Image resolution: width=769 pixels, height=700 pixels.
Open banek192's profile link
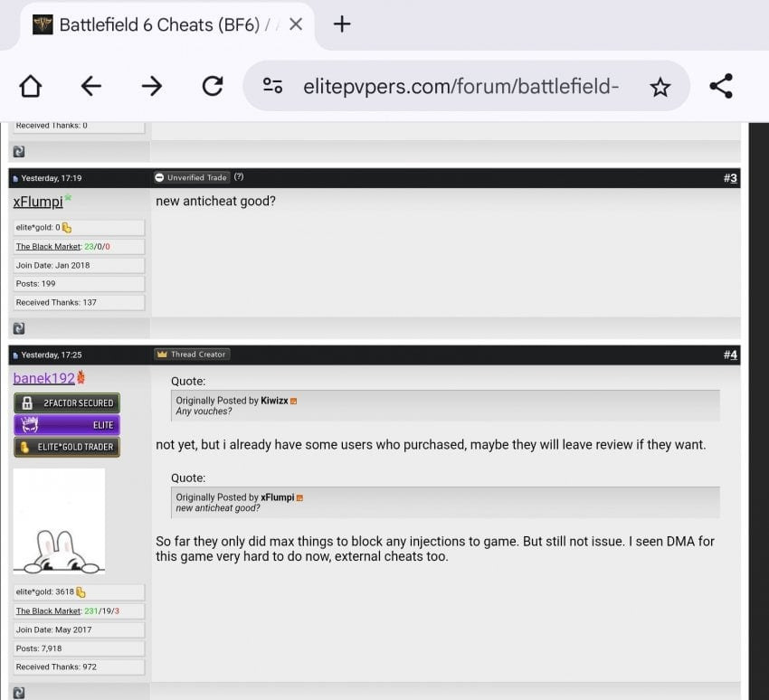click(43, 378)
